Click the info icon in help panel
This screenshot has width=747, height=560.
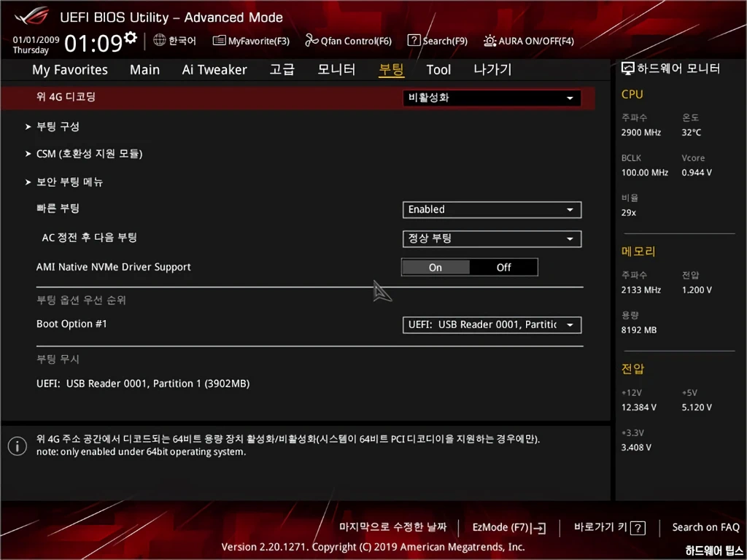(18, 446)
